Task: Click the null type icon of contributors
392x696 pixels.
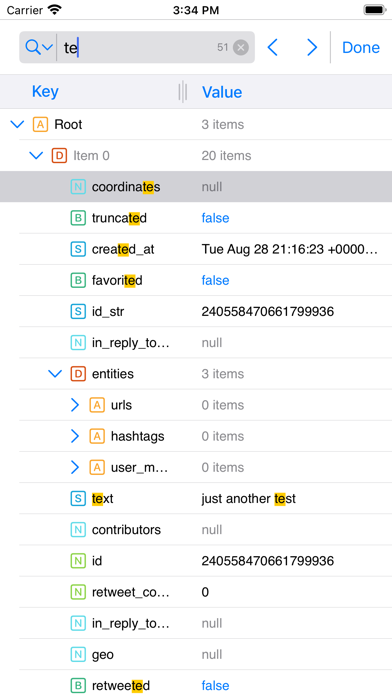Action: pyautogui.click(x=78, y=530)
